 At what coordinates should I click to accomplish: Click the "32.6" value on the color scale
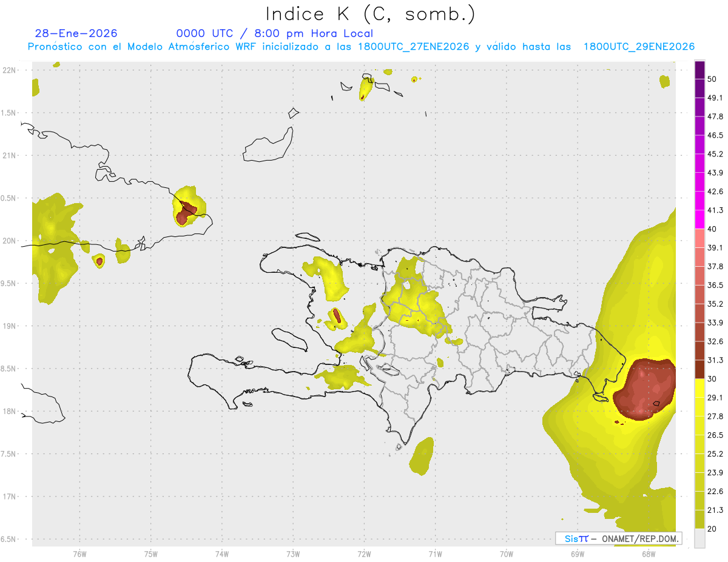[x=715, y=341]
